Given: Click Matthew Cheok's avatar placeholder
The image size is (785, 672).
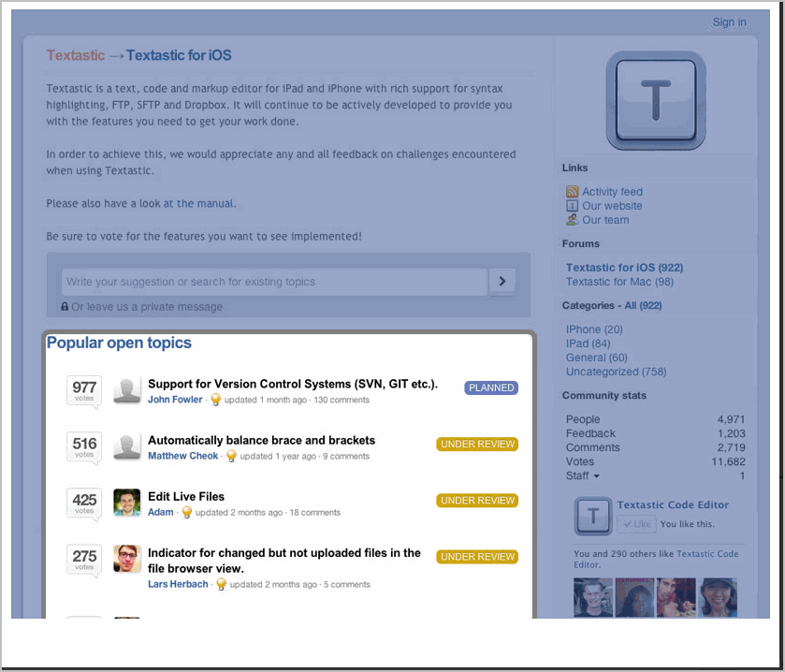Looking at the screenshot, I should click(x=127, y=446).
